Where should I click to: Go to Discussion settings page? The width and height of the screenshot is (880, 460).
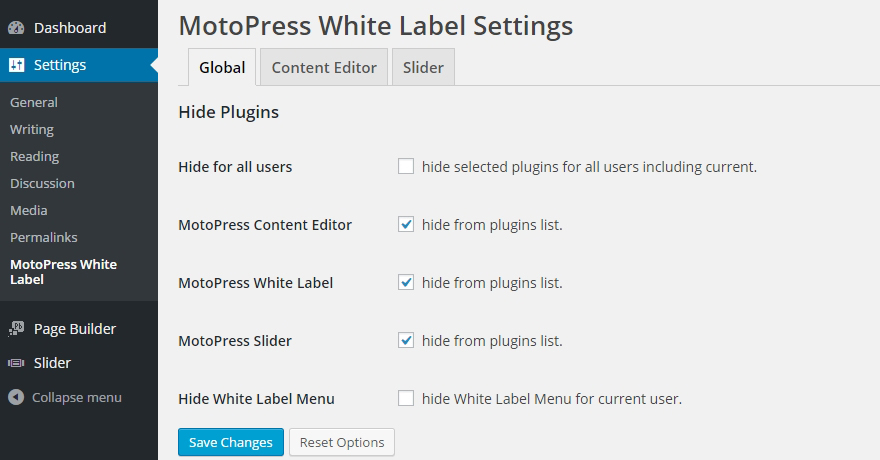42,183
